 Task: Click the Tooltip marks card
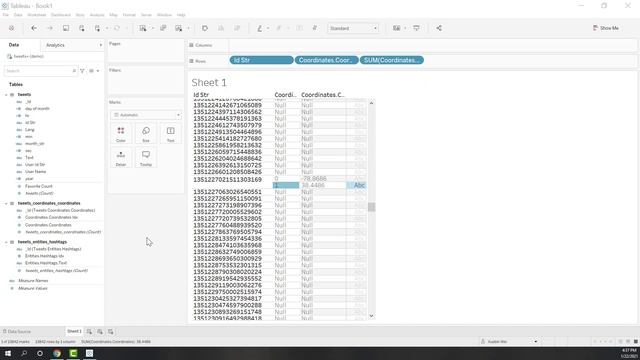[x=146, y=158]
